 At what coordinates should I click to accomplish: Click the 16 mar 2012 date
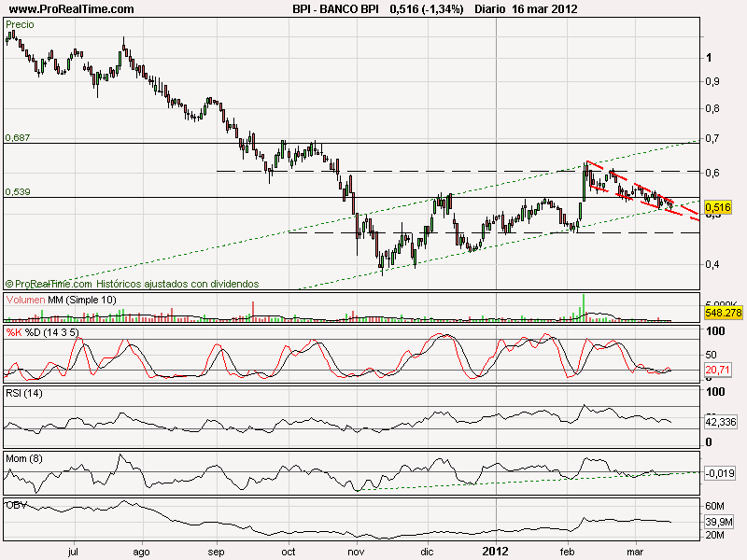tap(544, 9)
